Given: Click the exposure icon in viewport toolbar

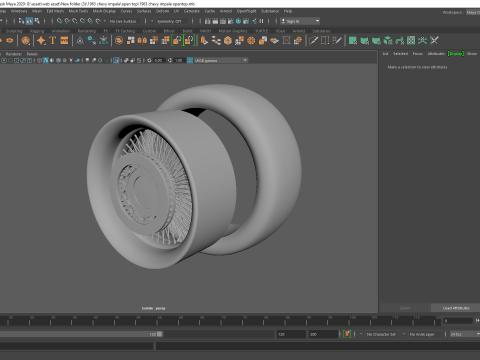Looking at the screenshot, I should click(x=149, y=60).
